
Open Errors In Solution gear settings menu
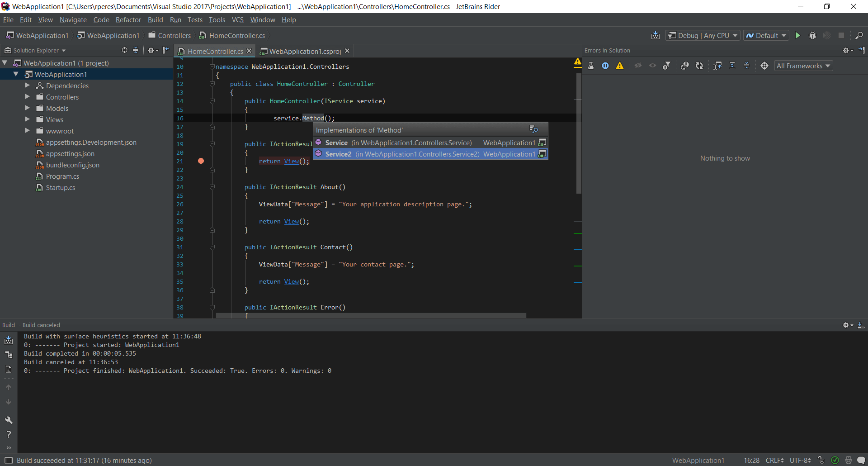[848, 50]
